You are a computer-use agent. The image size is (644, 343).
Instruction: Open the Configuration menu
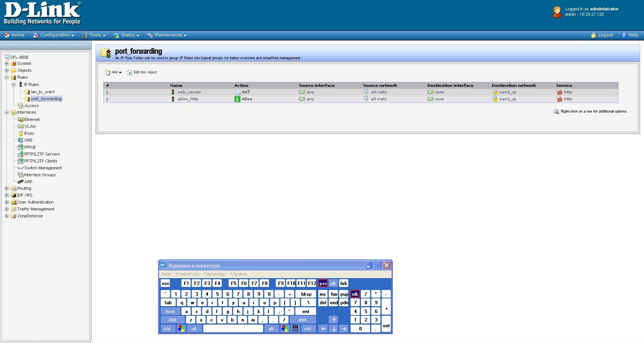[53, 35]
